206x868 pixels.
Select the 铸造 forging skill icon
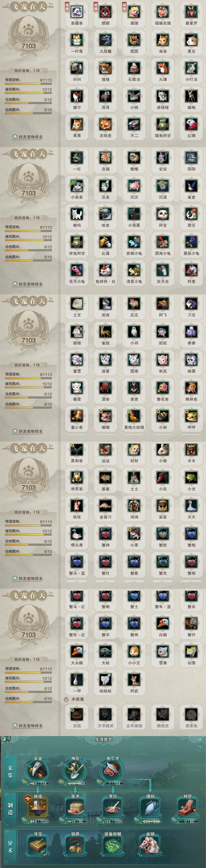[38, 808]
